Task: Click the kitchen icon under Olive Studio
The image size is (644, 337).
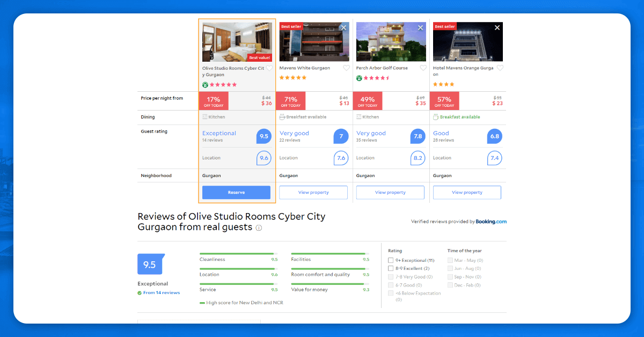Action: (x=204, y=116)
